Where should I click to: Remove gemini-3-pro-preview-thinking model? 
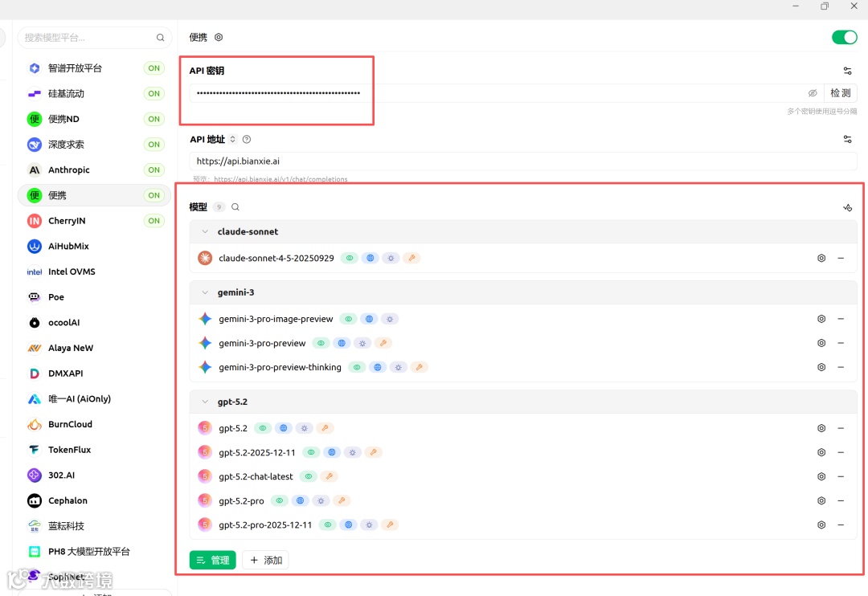(x=841, y=367)
